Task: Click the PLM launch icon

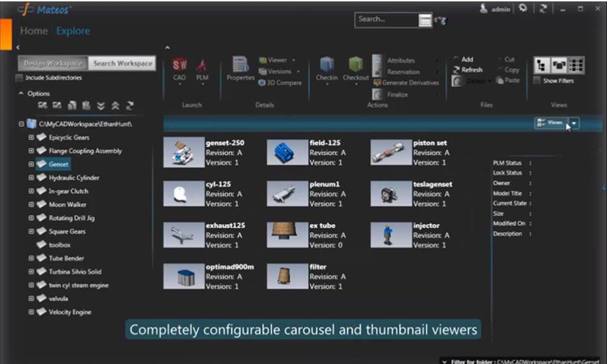Action: coord(202,66)
